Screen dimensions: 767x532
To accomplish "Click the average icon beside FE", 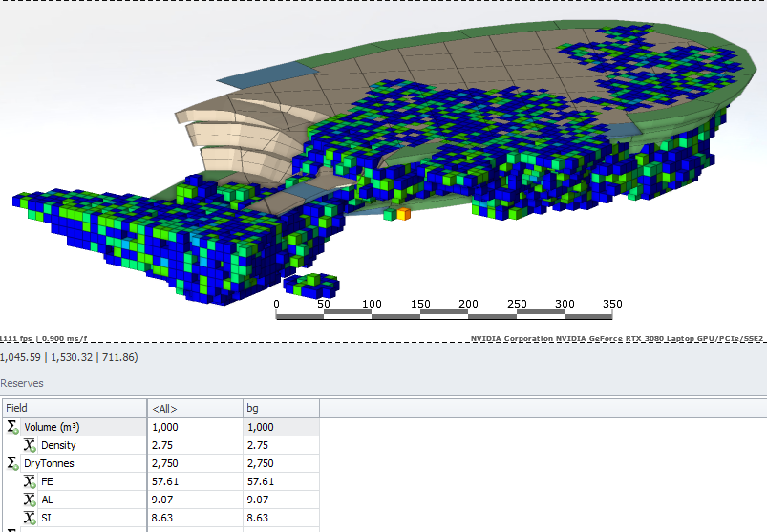I will click(30, 481).
